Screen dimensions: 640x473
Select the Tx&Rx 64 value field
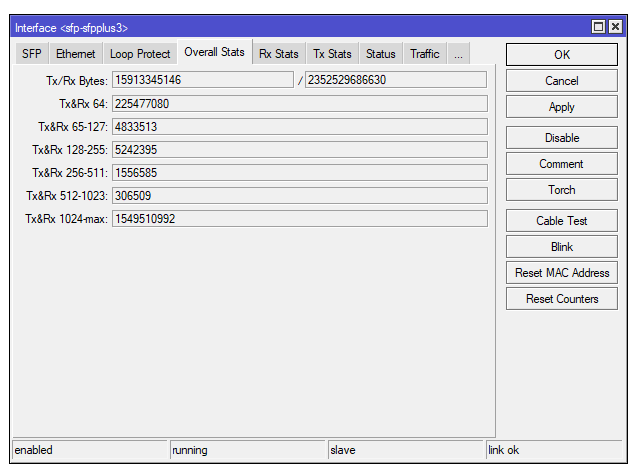click(x=300, y=104)
